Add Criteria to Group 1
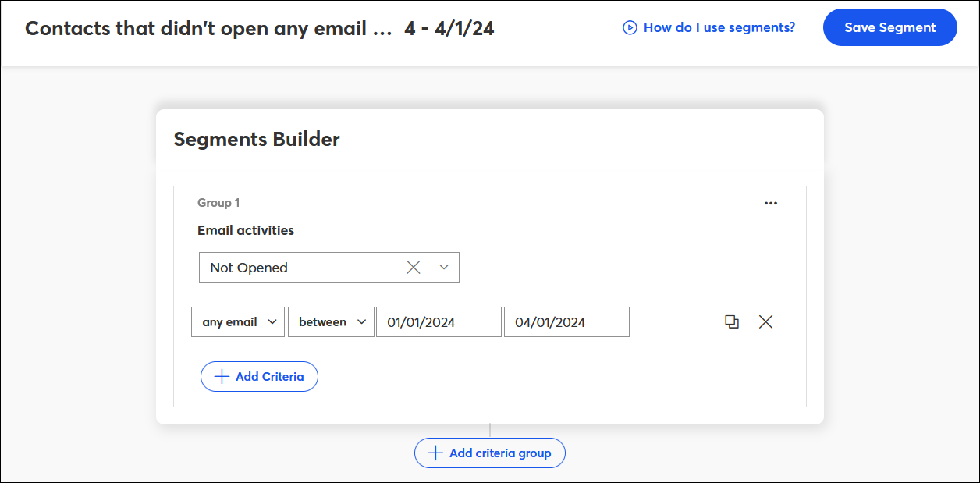Viewport: 980px width, 483px height. [259, 376]
